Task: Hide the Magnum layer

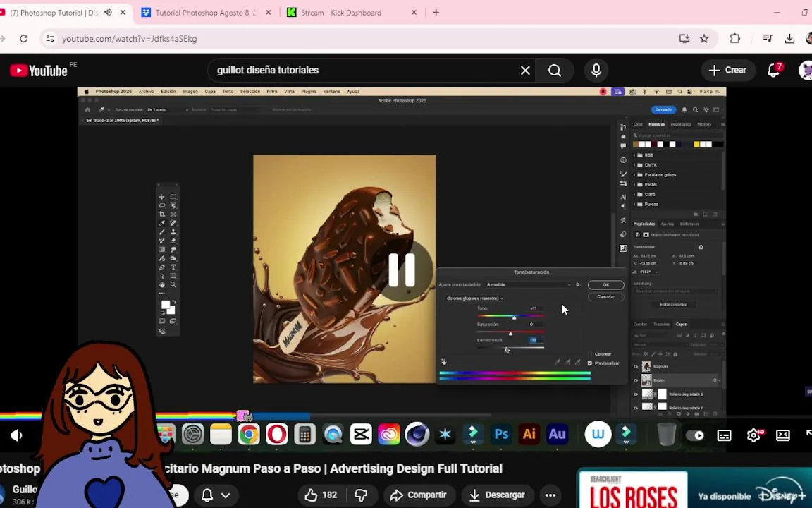Action: point(636,366)
